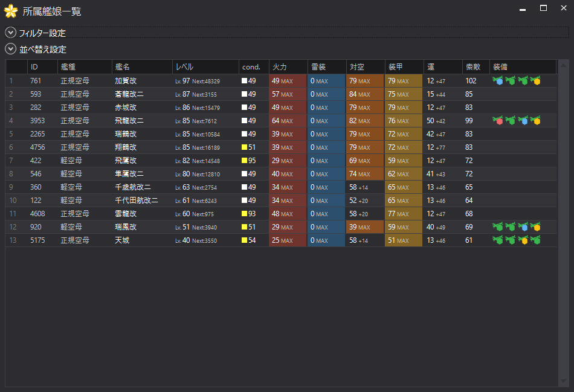Image resolution: width=574 pixels, height=392 pixels.
Task: Select ship name 加賀改
Action: [126, 80]
